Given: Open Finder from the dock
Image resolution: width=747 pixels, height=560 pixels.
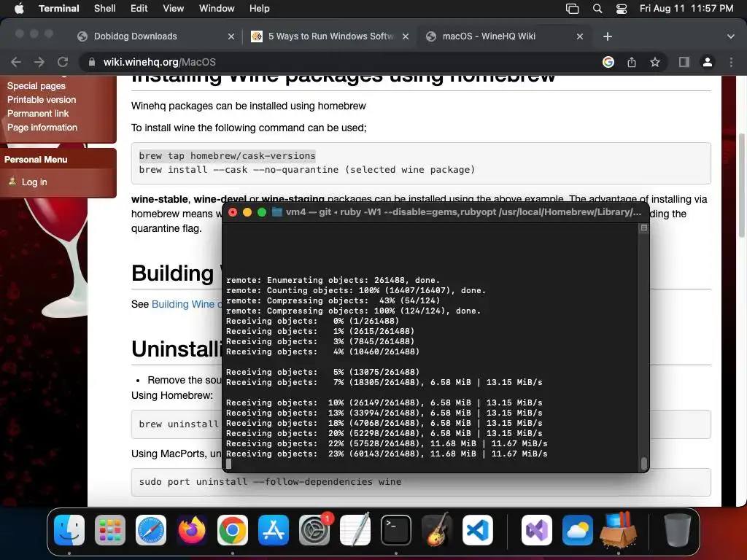Looking at the screenshot, I should coord(69,530).
